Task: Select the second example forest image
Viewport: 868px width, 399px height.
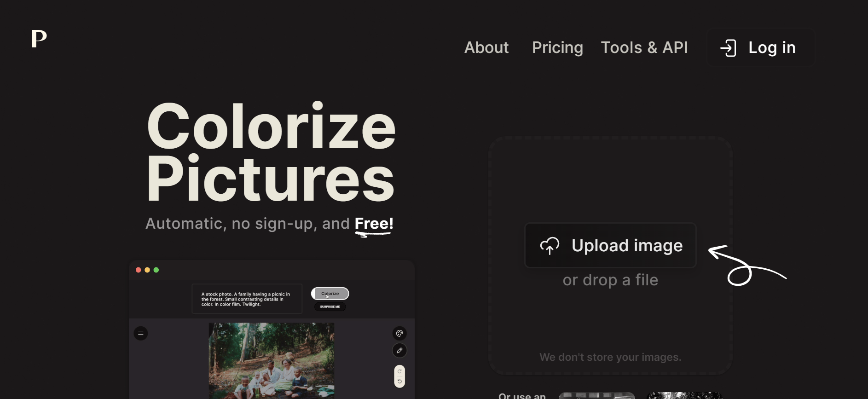Action: (685, 395)
